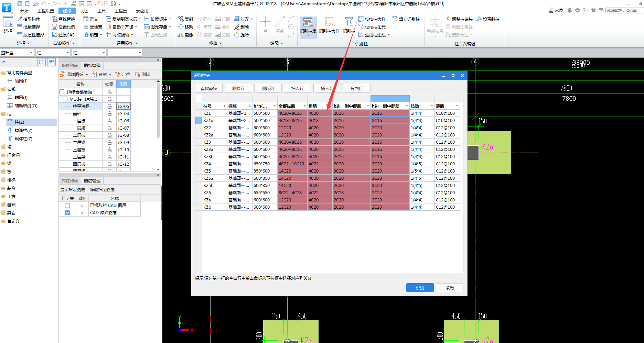Toggle the lock for 四层板 row
This screenshot has height=343, width=644.
coord(109,164)
